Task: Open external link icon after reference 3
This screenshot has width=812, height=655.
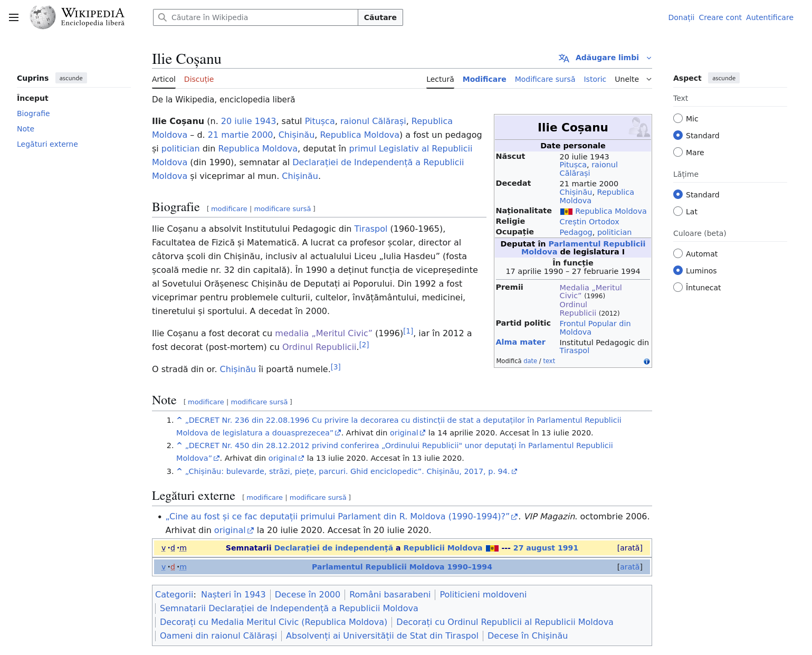Action: (x=514, y=472)
